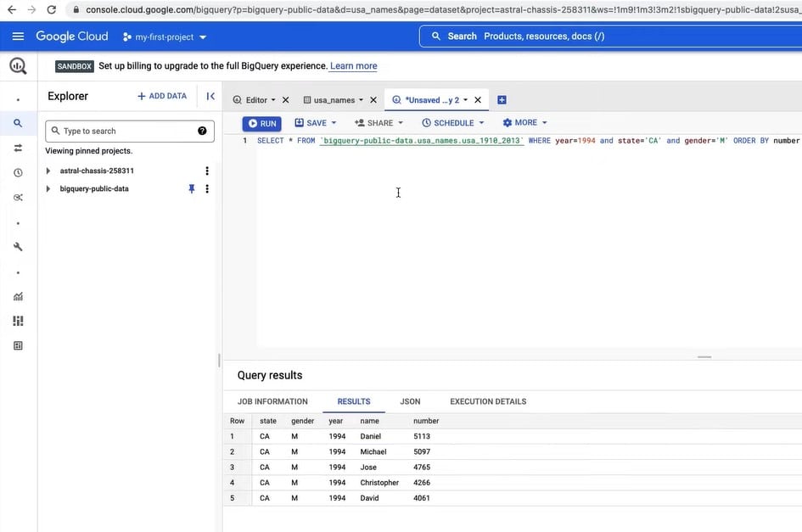Open the wrench administration icon in sidebar
This screenshot has width=802, height=532.
[x=18, y=247]
